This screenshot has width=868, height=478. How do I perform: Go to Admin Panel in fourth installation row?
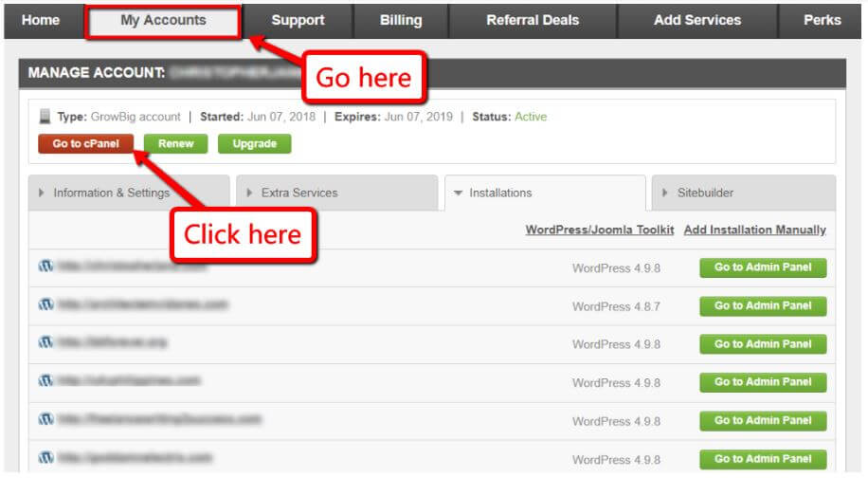click(x=763, y=382)
